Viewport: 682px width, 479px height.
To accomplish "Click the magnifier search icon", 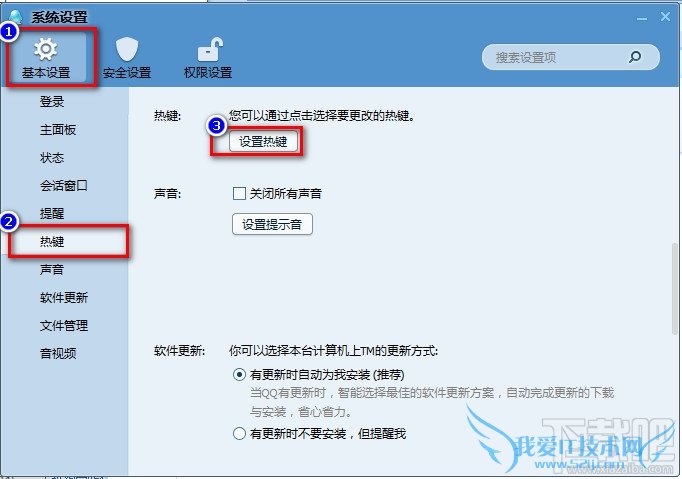I will coord(635,57).
